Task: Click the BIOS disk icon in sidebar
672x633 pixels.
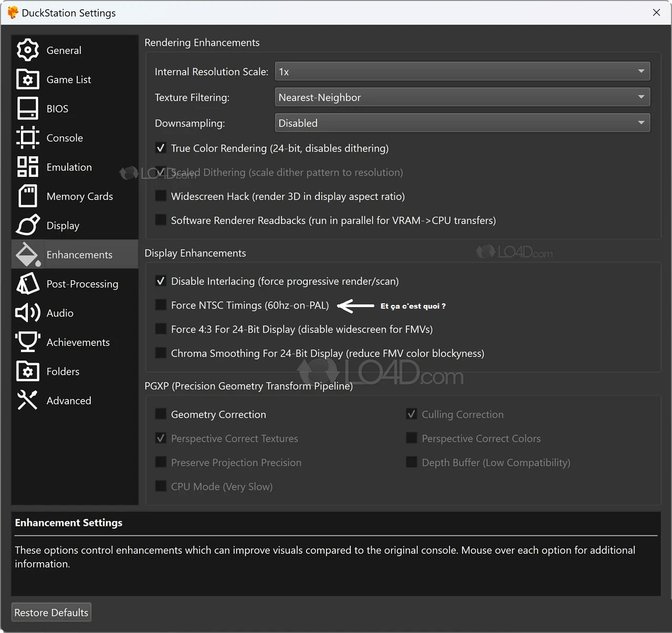Action: tap(27, 109)
